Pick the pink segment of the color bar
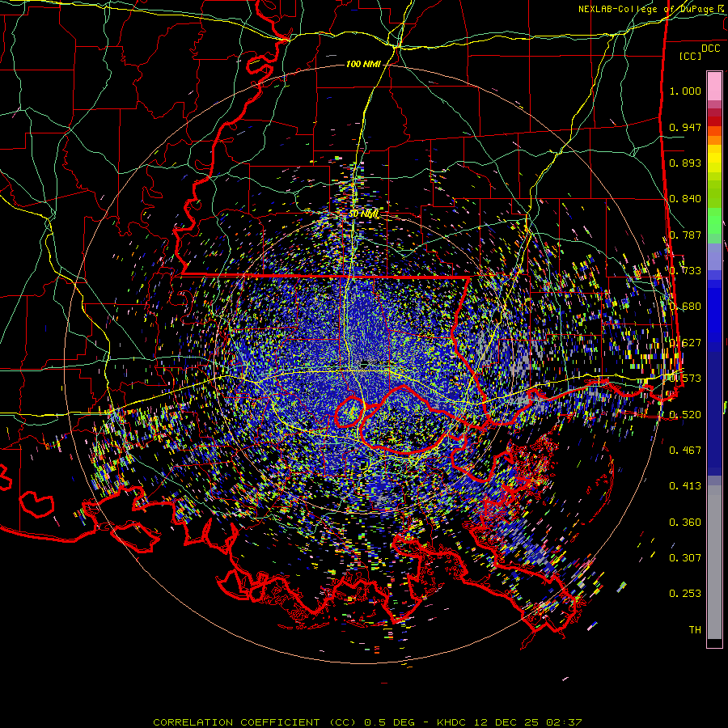This screenshot has width=728, height=728. click(714, 86)
